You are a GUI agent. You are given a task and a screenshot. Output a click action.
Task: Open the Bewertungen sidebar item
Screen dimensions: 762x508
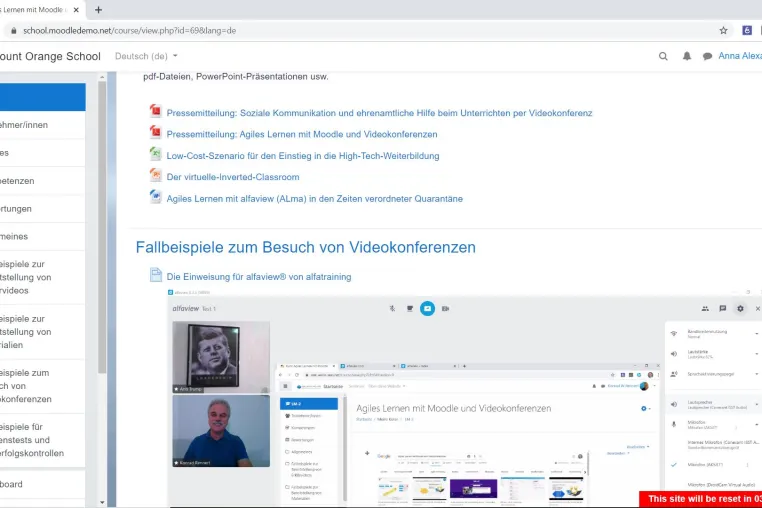43,209
